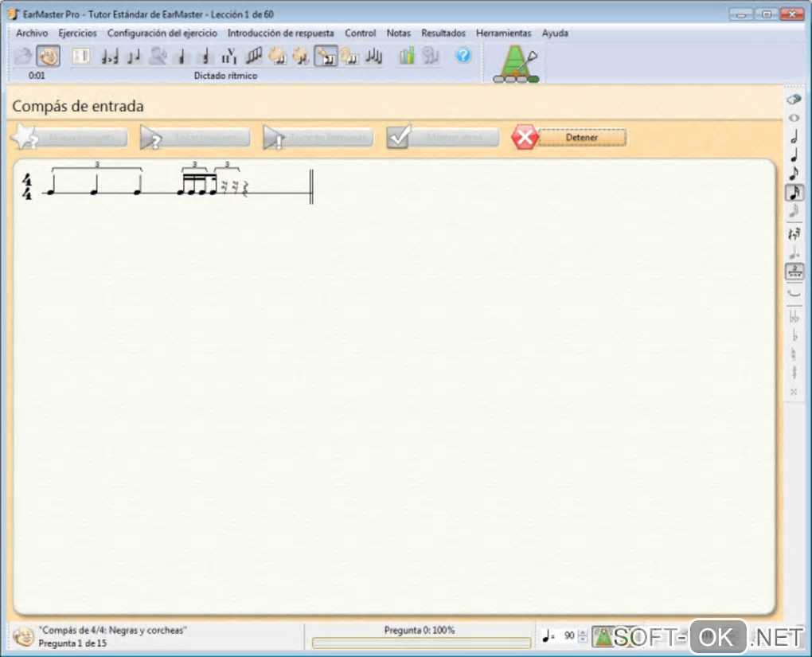Image resolution: width=812 pixels, height=657 pixels.
Task: Open the Ejercicios menu
Action: (77, 33)
